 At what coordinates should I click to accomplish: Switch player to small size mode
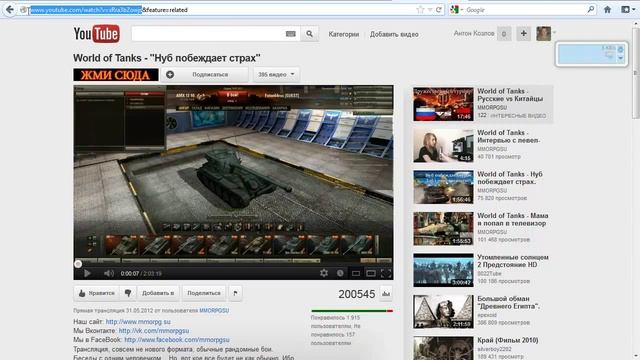click(356, 273)
